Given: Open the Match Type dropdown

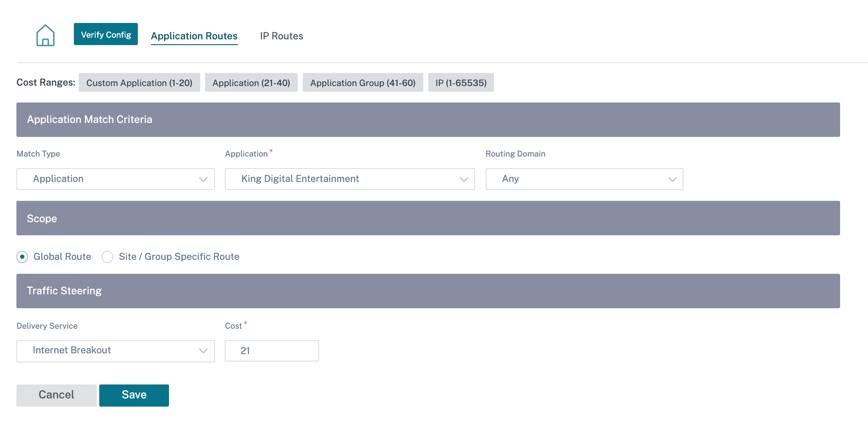Looking at the screenshot, I should [116, 179].
